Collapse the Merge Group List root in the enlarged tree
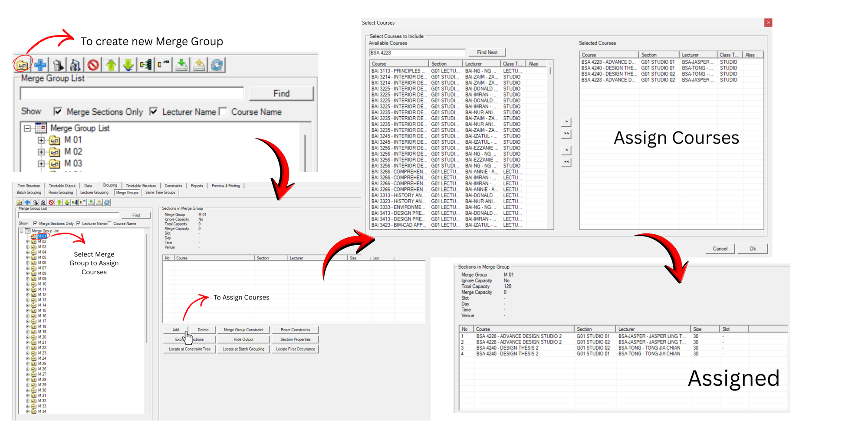 click(27, 128)
